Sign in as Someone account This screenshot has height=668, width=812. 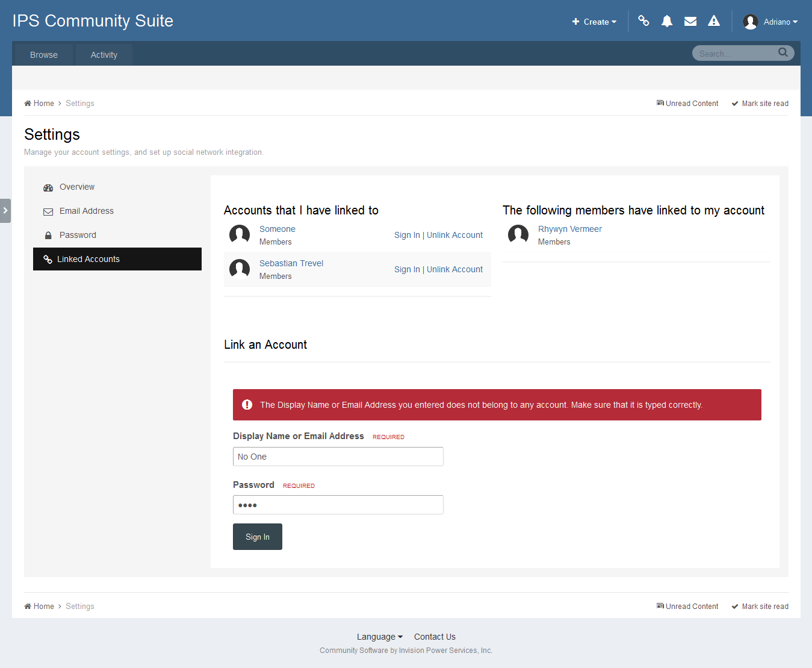point(407,235)
